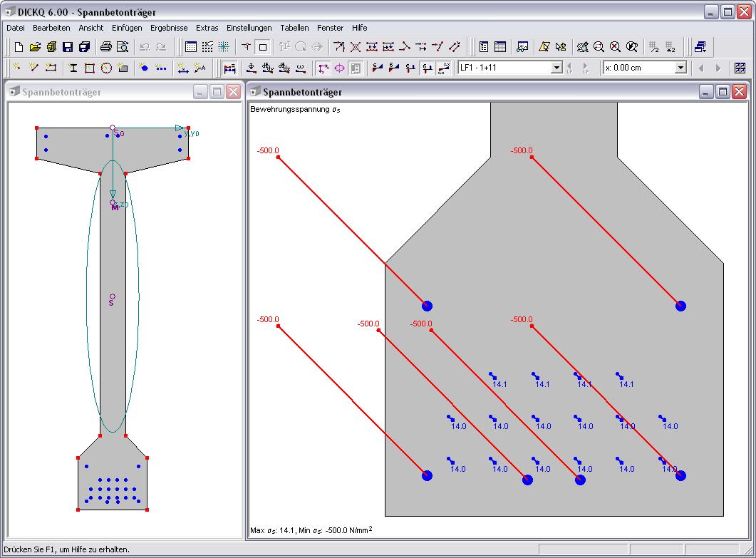Screen dimensions: 756x558
Task: Open the print preview icon
Action: (123, 47)
